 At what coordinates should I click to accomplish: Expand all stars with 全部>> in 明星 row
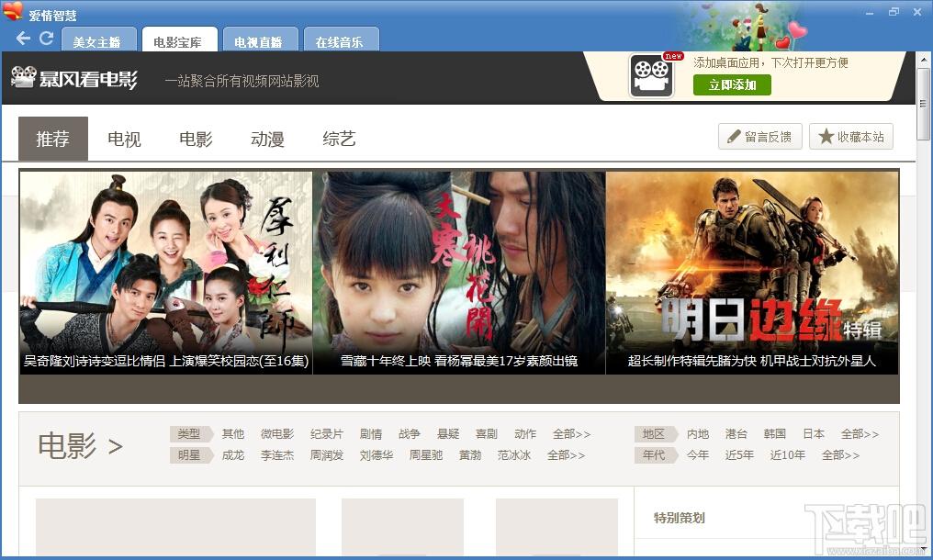pos(566,455)
